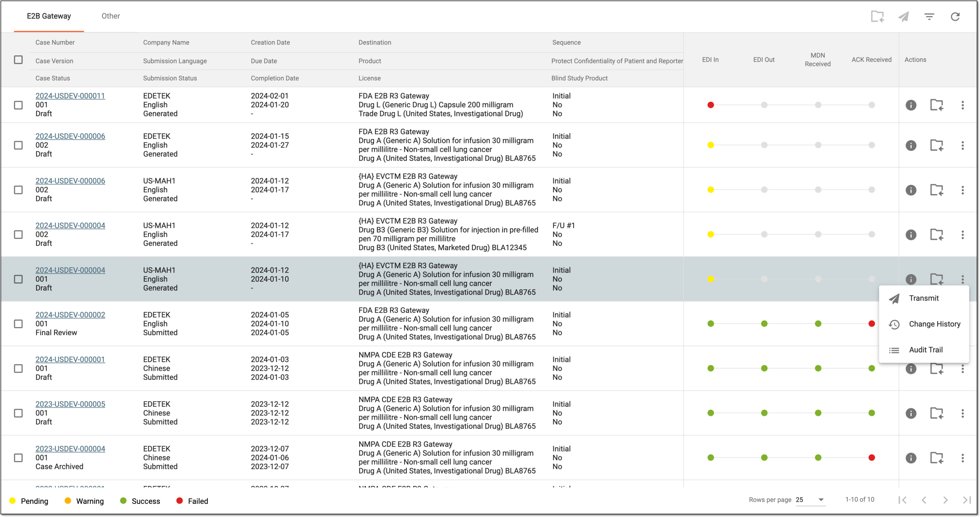Check the box for case 2023-USDEV-000004
The image size is (980, 517).
[18, 458]
